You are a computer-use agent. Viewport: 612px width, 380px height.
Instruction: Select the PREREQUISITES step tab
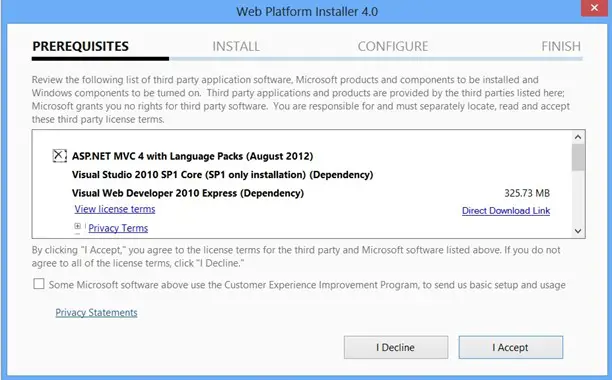[x=80, y=46]
